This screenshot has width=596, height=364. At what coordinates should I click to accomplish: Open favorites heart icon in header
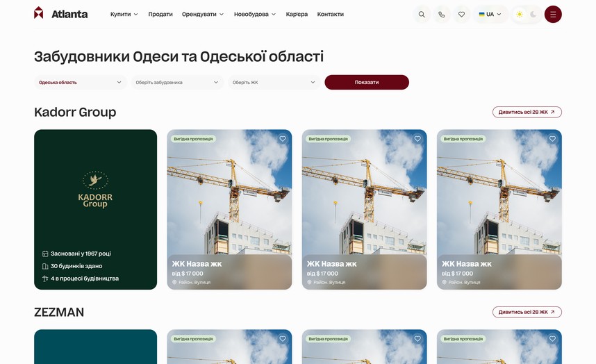tap(461, 15)
